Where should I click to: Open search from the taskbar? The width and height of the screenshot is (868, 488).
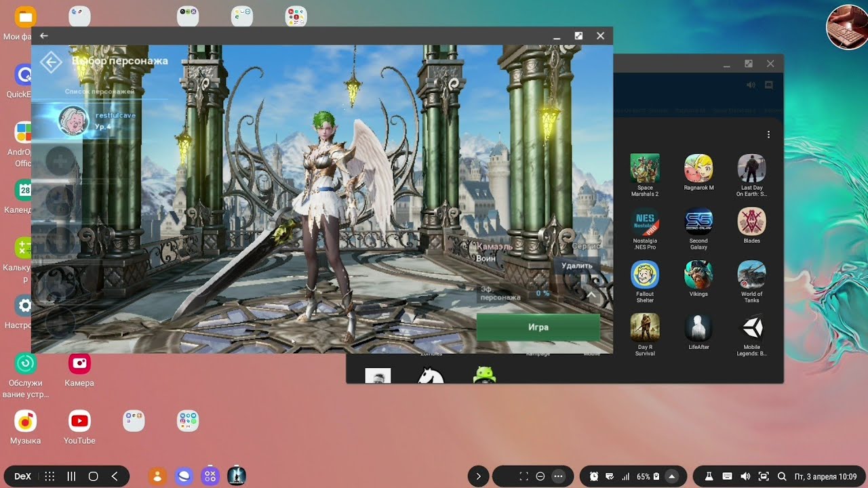(x=781, y=476)
